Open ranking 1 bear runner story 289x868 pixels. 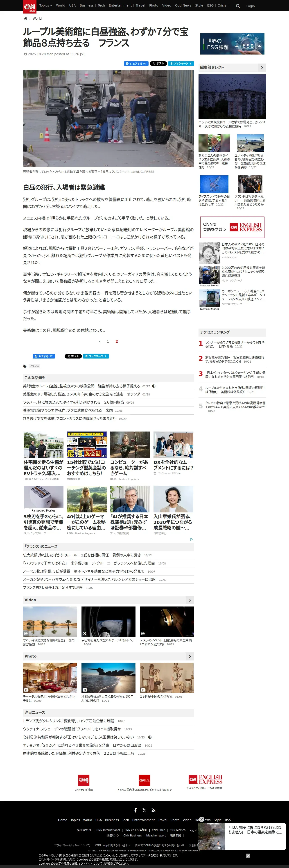coord(235,344)
